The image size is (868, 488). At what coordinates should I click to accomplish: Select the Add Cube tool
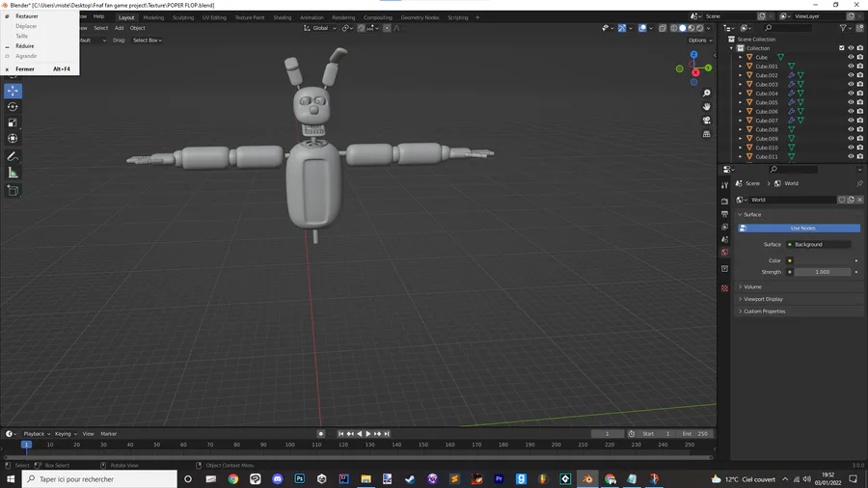[13, 191]
